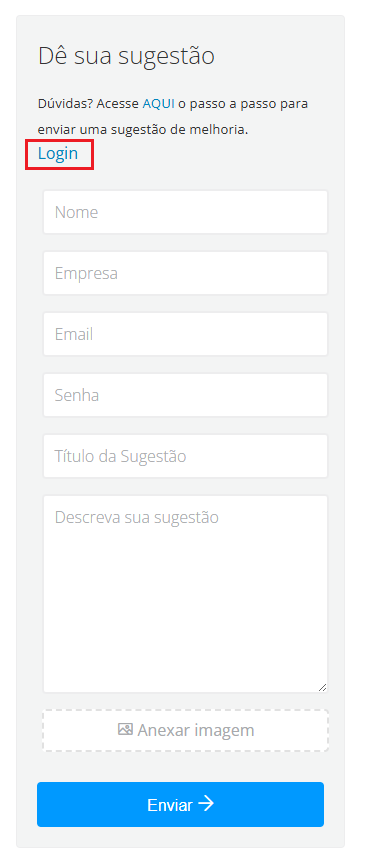The height and width of the screenshot is (861, 366).
Task: Open the Login link
Action: [x=58, y=154]
